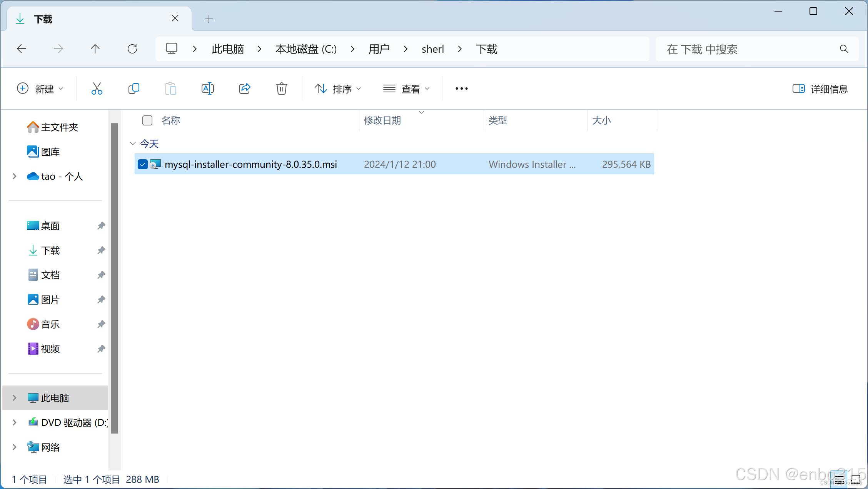This screenshot has width=868, height=489.
Task: Click the 新建 new button
Action: (x=40, y=89)
